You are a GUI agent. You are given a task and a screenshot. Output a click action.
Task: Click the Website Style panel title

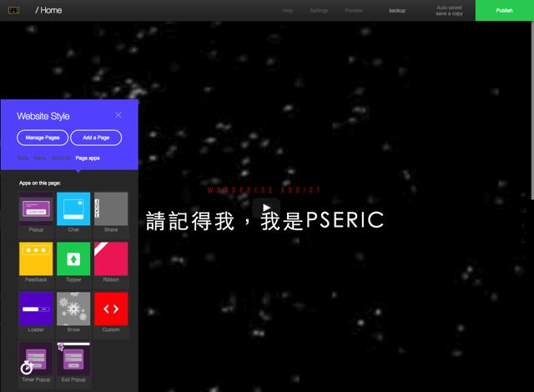click(x=43, y=117)
